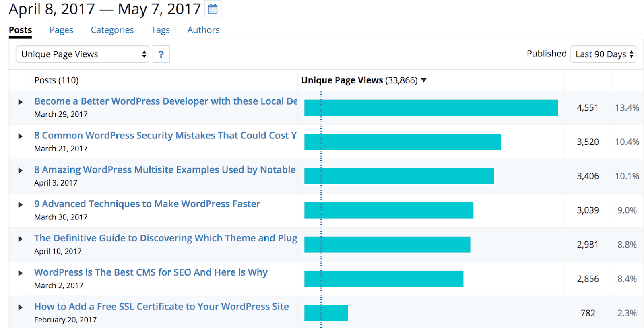The width and height of the screenshot is (644, 328).
Task: Expand the 9 Advanced Techniques row
Action: (20, 205)
